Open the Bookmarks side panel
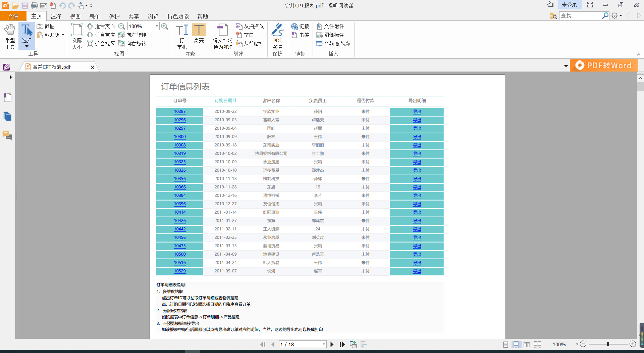This screenshot has height=353, width=644. pyautogui.click(x=7, y=97)
